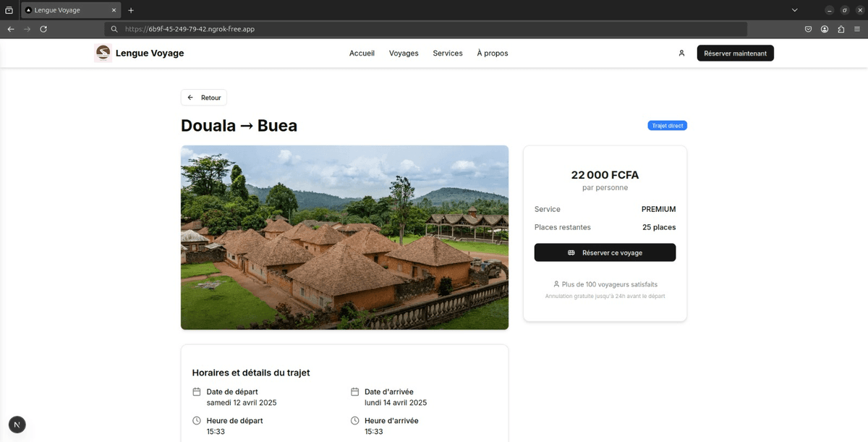Click the calendar icon beside Date d'arrivée
Screen dimensions: 868x442
pyautogui.click(x=354, y=391)
